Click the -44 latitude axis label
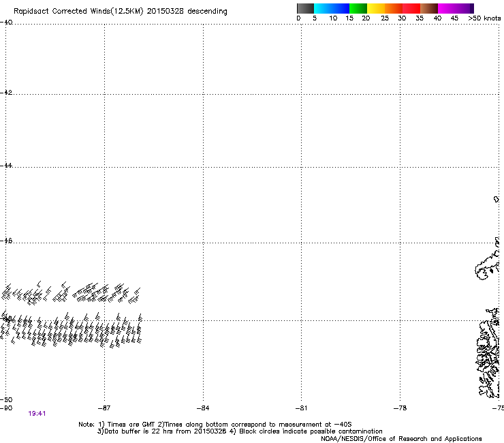Screen dimensions: 504x443 6,166
